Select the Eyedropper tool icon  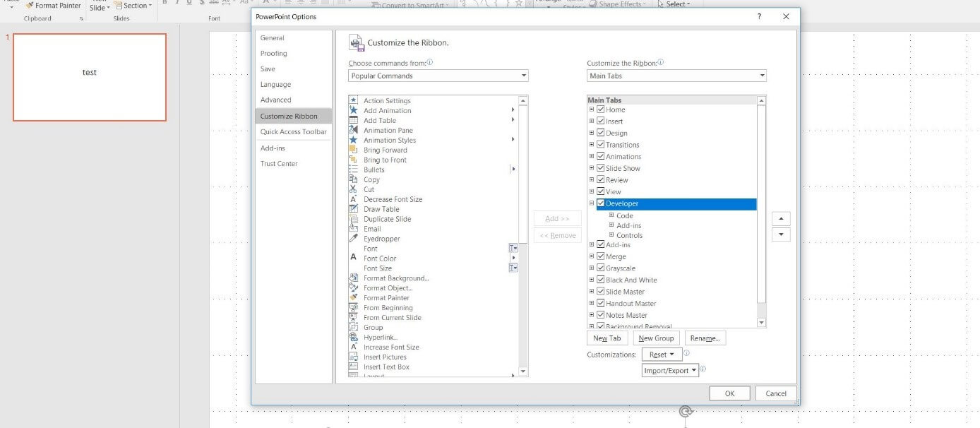click(354, 239)
